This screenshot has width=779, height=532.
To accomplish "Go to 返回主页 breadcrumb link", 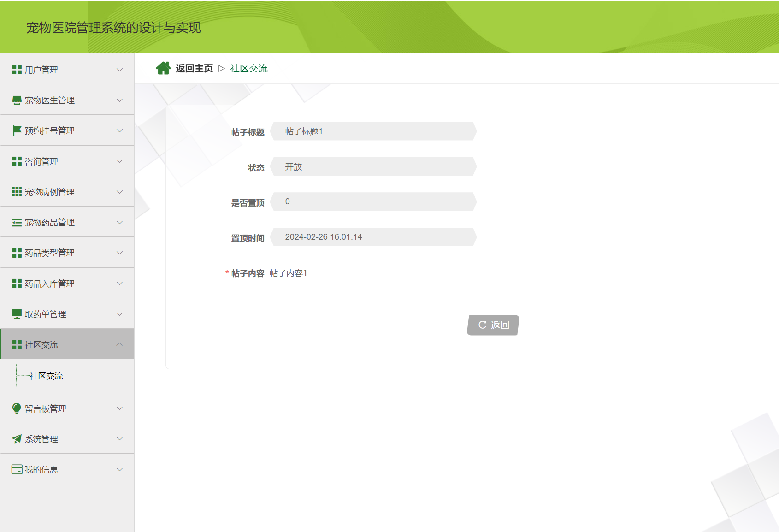I will (194, 68).
